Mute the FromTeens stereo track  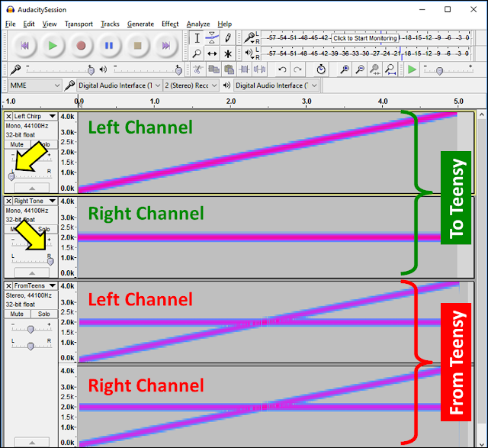(x=17, y=314)
